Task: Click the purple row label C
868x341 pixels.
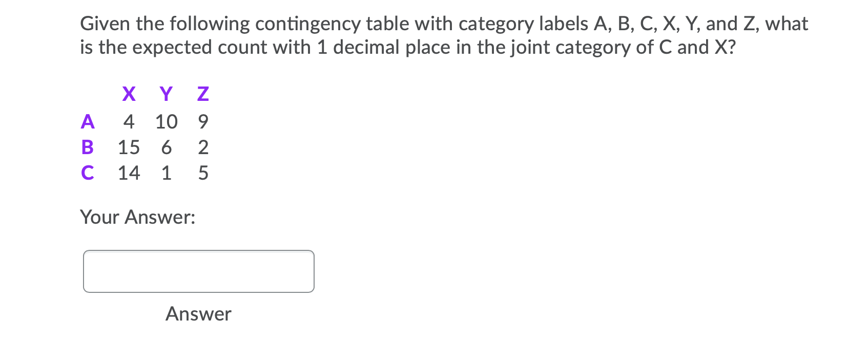Action: pyautogui.click(x=88, y=173)
